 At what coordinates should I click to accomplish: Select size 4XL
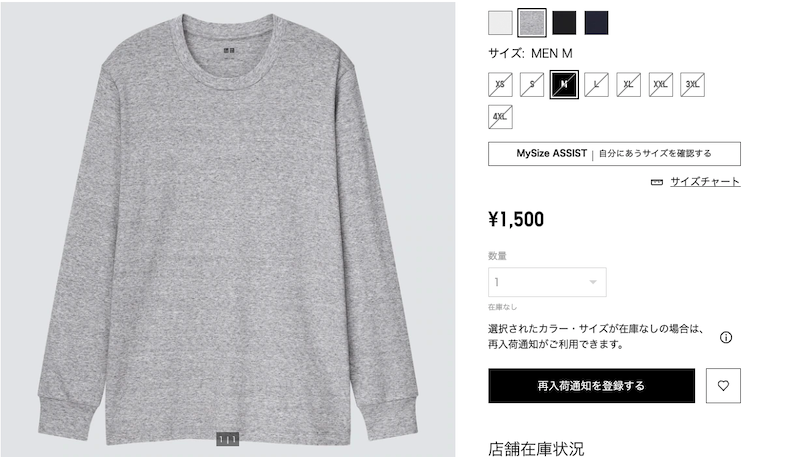(x=500, y=117)
